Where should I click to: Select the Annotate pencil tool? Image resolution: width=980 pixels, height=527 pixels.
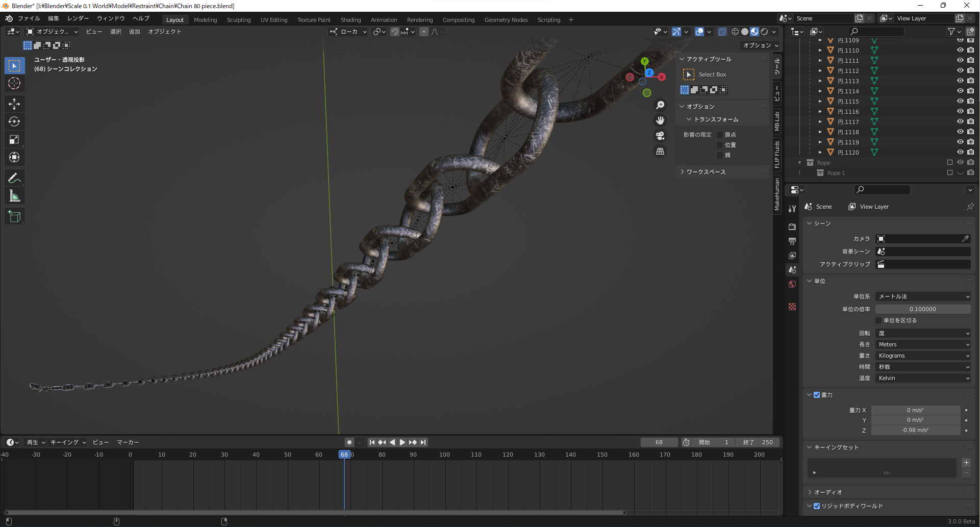14,178
